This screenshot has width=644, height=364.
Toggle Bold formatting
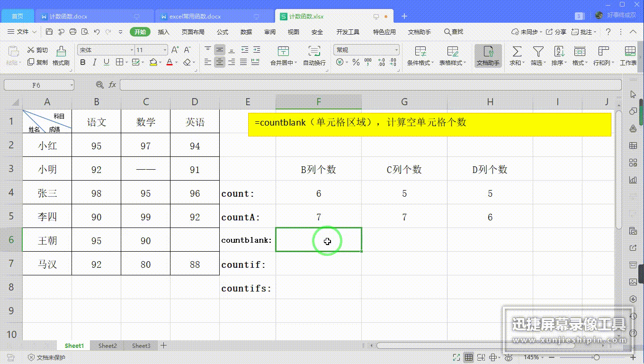83,62
